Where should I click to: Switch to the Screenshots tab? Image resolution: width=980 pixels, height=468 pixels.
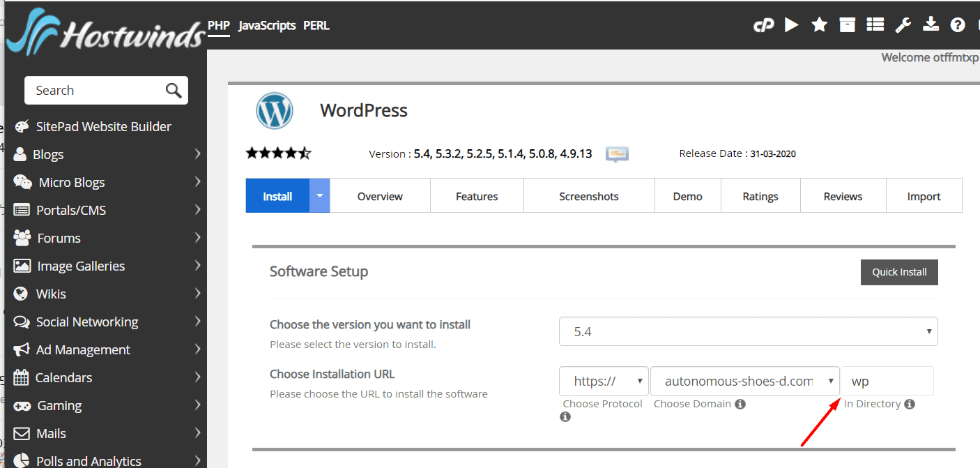[x=588, y=196]
